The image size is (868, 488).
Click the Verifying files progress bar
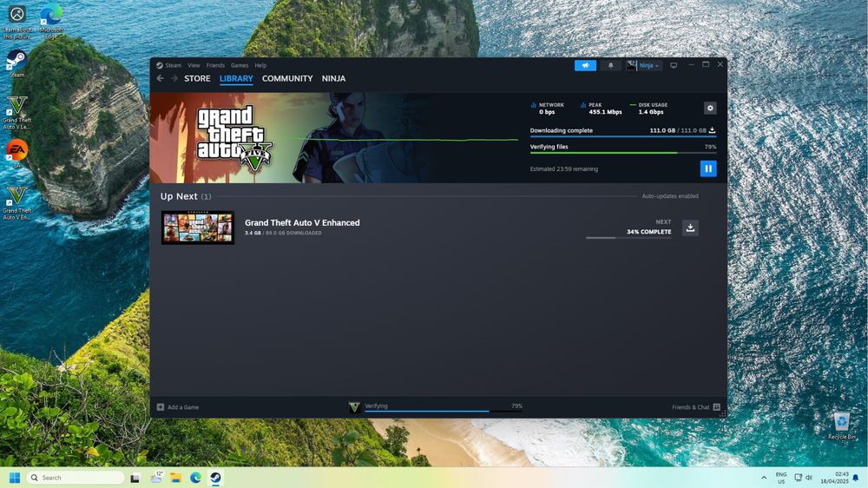(622, 153)
